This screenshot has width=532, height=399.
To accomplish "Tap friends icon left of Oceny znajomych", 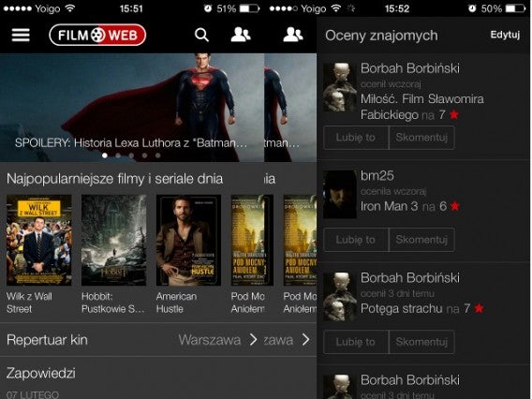I will pos(293,35).
